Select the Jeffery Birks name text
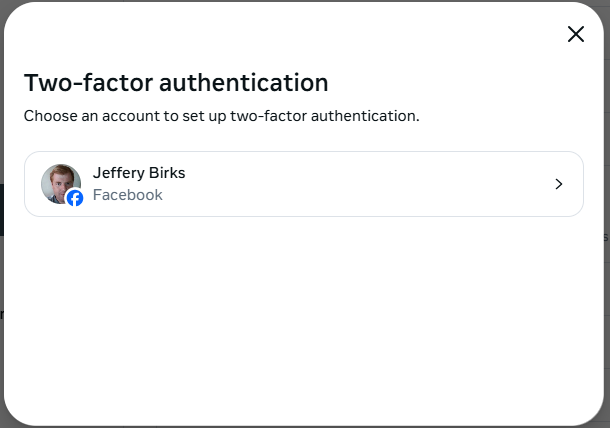 click(x=139, y=173)
